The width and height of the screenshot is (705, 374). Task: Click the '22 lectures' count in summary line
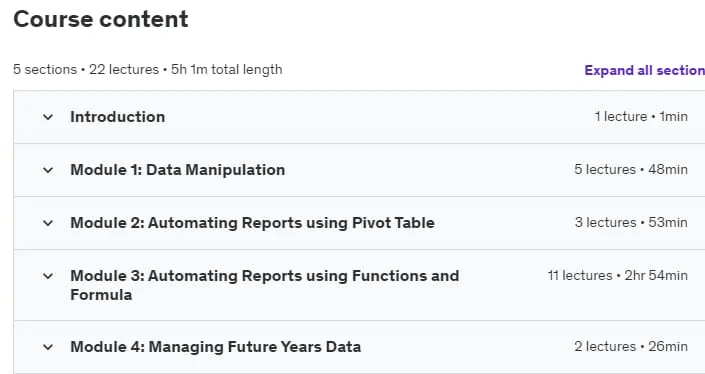(x=124, y=70)
